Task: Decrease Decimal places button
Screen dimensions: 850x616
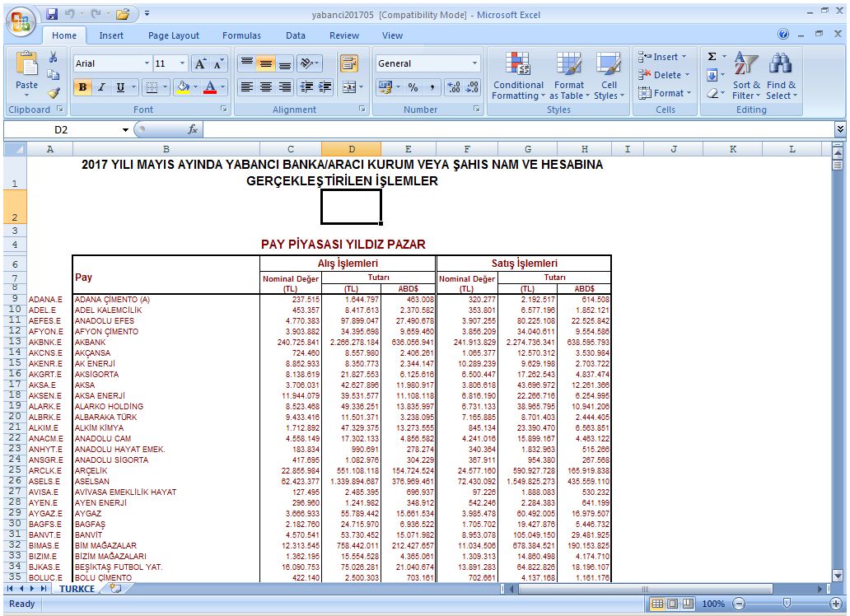Action: tap(472, 86)
